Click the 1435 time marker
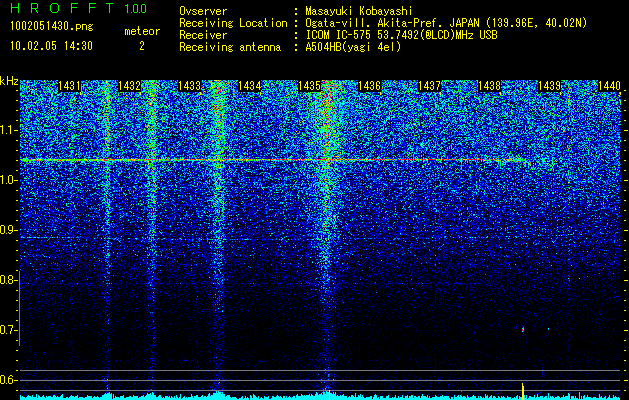629x400 pixels. pos(309,86)
